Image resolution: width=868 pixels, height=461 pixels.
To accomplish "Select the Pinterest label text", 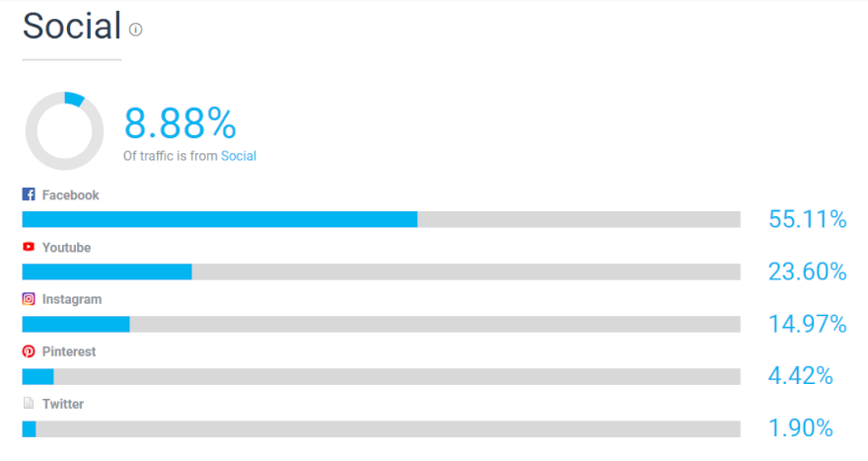I will click(x=69, y=351).
